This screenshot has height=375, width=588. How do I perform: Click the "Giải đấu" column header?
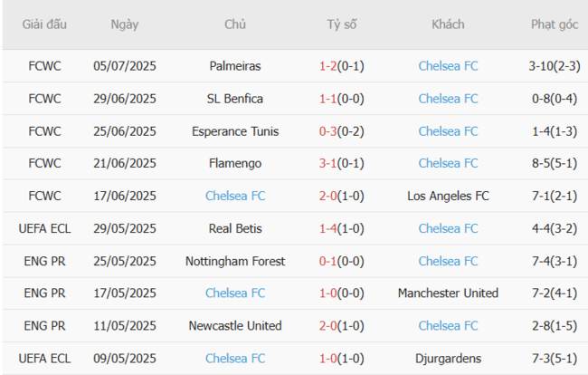coord(44,24)
